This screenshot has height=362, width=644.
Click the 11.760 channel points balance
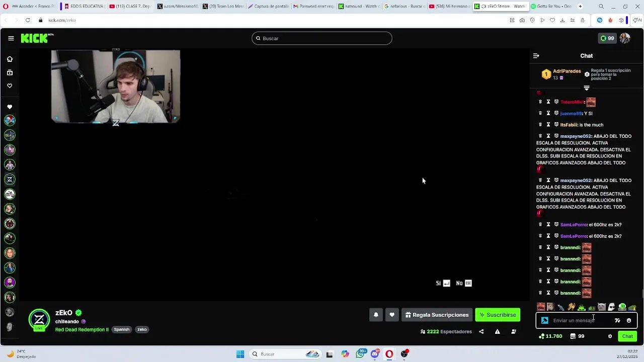[x=550, y=336]
